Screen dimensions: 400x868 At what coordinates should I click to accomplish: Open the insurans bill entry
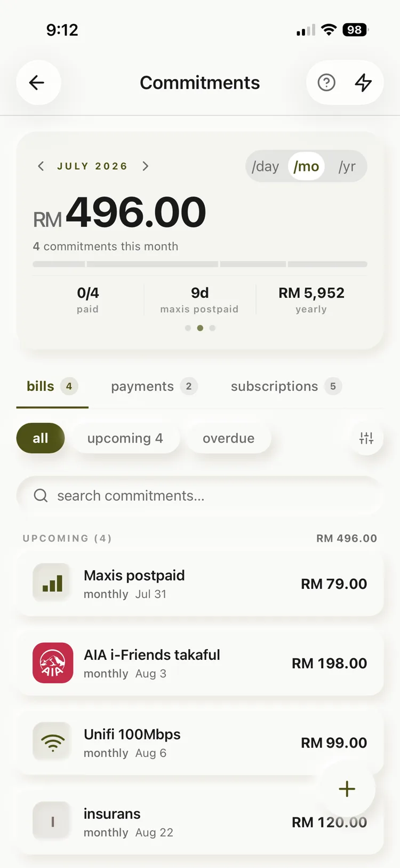(x=200, y=822)
